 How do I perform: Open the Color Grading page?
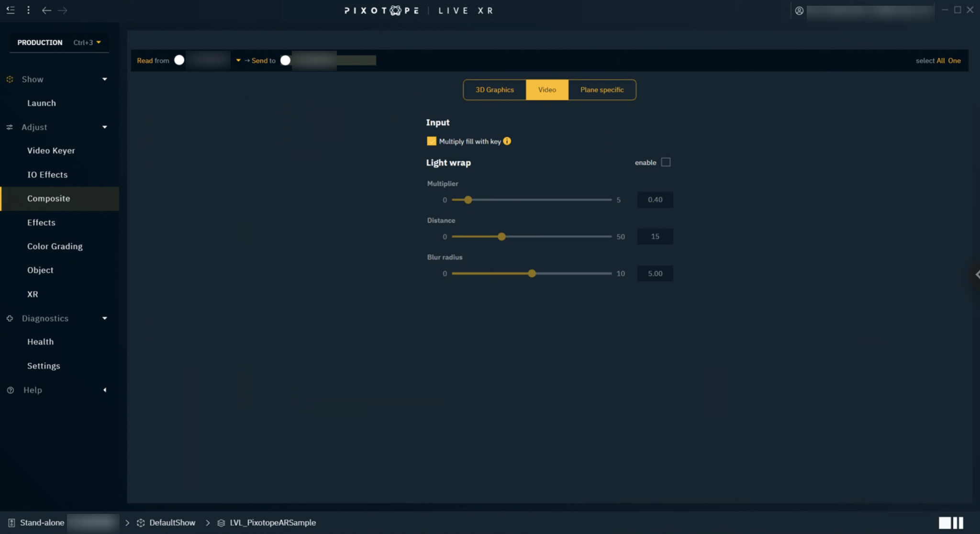[55, 246]
